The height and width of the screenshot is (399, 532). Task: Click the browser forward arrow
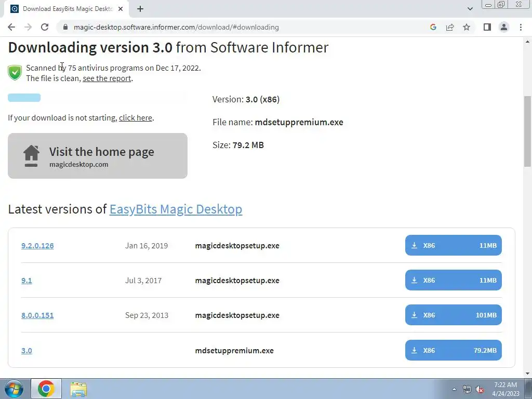pyautogui.click(x=28, y=27)
